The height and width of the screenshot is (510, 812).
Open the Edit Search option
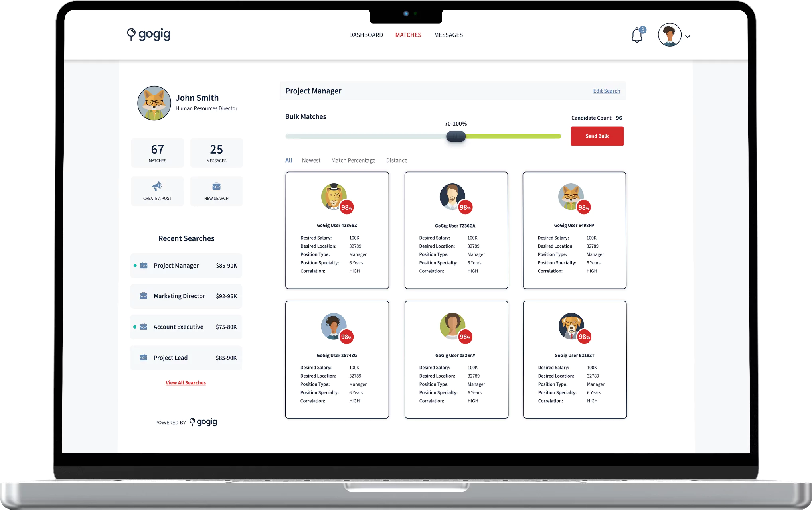pyautogui.click(x=606, y=91)
